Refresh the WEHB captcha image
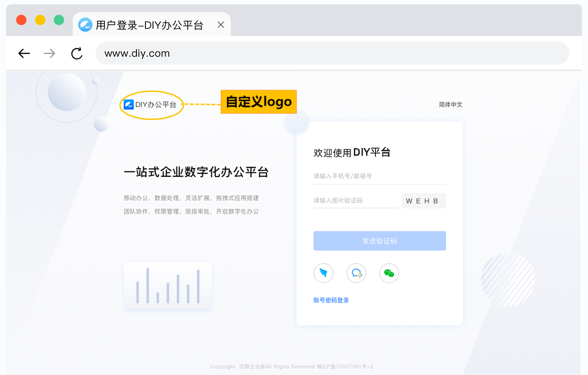This screenshot has width=588, height=375. [x=423, y=201]
